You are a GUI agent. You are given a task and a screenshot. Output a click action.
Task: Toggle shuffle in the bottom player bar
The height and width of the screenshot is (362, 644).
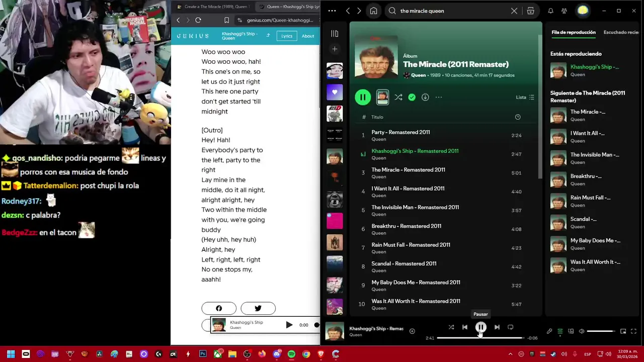click(x=451, y=327)
